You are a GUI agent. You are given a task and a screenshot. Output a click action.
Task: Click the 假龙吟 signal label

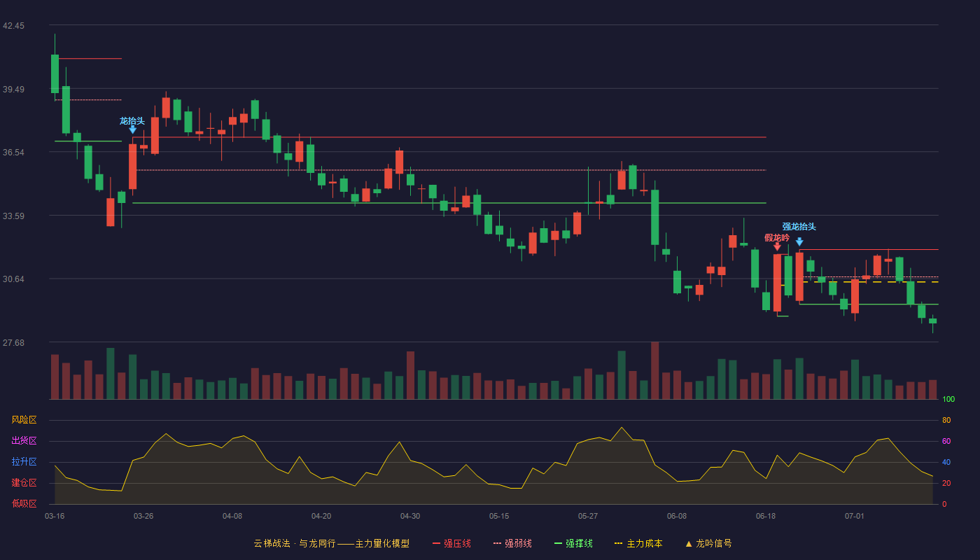point(777,238)
